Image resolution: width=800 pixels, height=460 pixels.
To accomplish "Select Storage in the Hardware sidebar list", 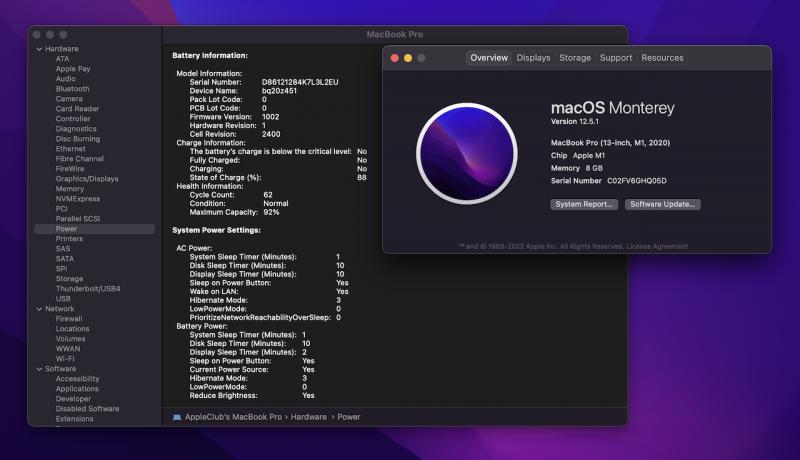I will 69,279.
